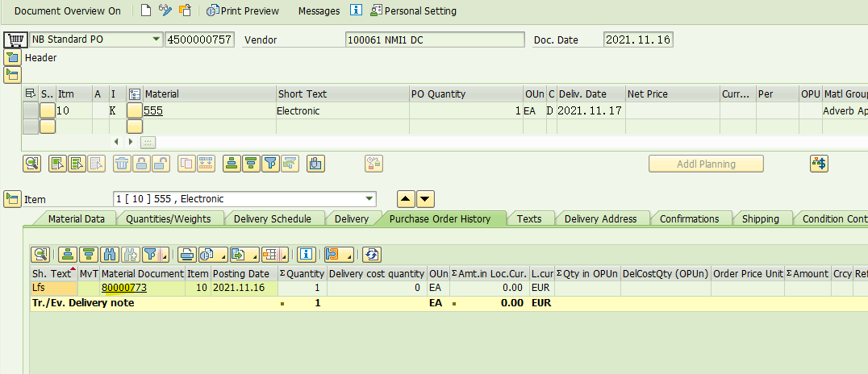Switch to Delivery Address tab
The width and height of the screenshot is (868, 374).
click(601, 218)
